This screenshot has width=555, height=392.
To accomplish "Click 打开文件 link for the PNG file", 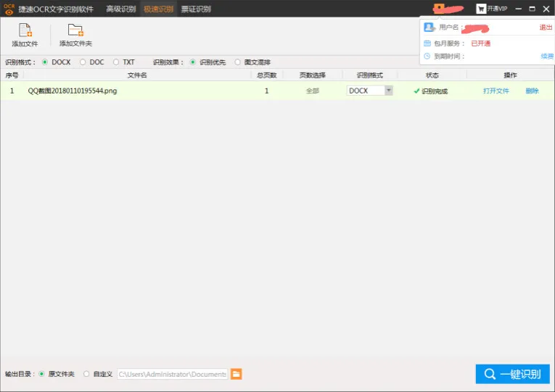I will point(496,91).
